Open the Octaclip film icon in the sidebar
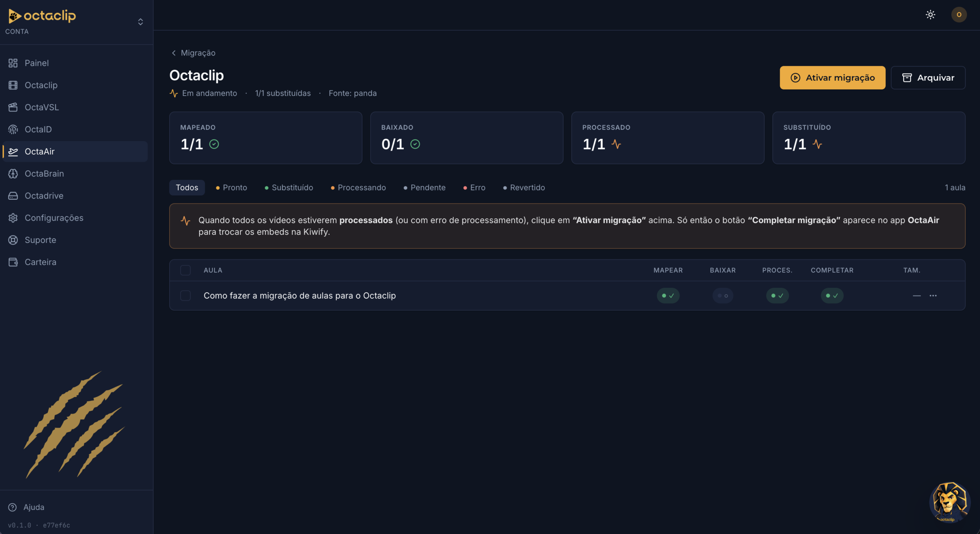980x534 pixels. pyautogui.click(x=13, y=85)
